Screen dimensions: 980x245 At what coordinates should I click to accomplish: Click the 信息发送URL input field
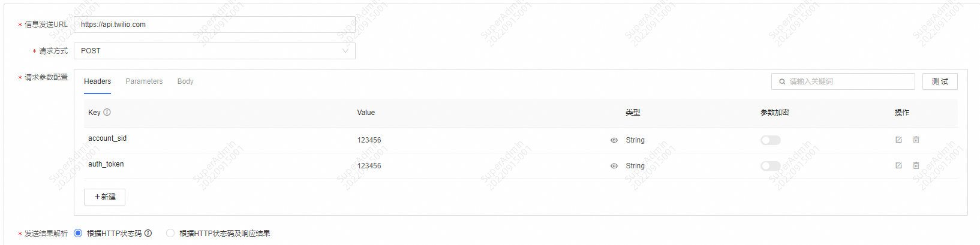(x=214, y=25)
